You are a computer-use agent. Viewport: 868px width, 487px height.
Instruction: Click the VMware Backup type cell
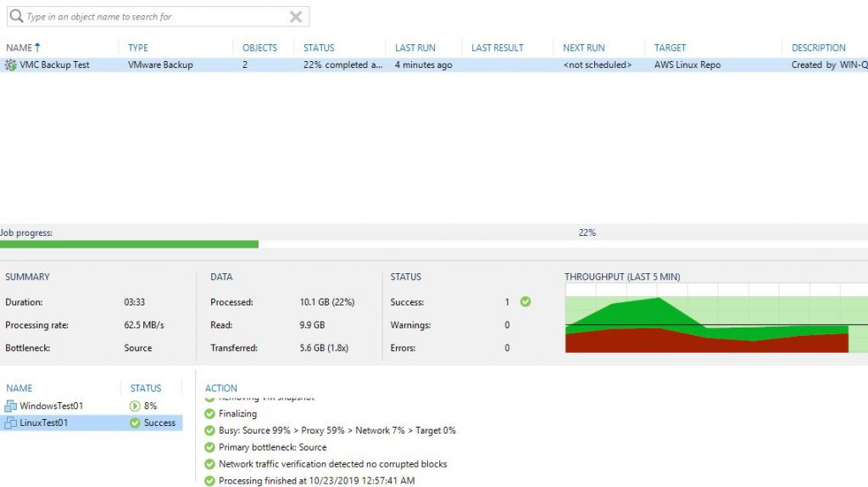(160, 64)
